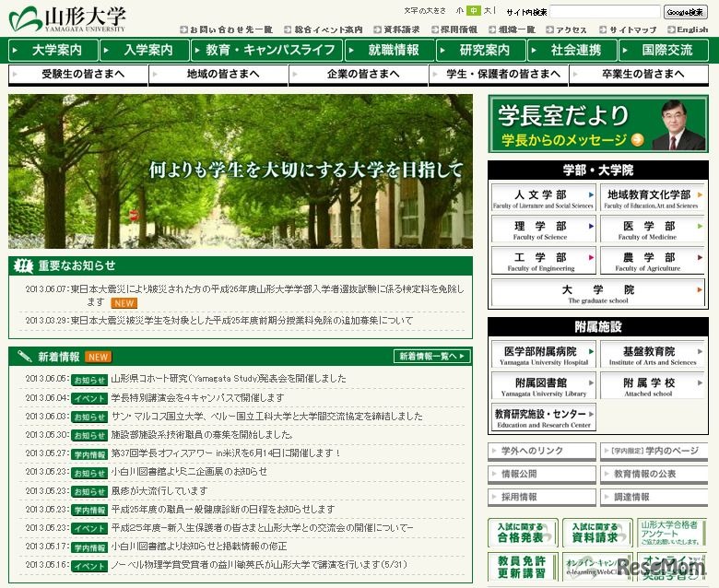719x588 pixels.
Task: Open 風疹が大流行しています notice
Action: pyautogui.click(x=159, y=491)
